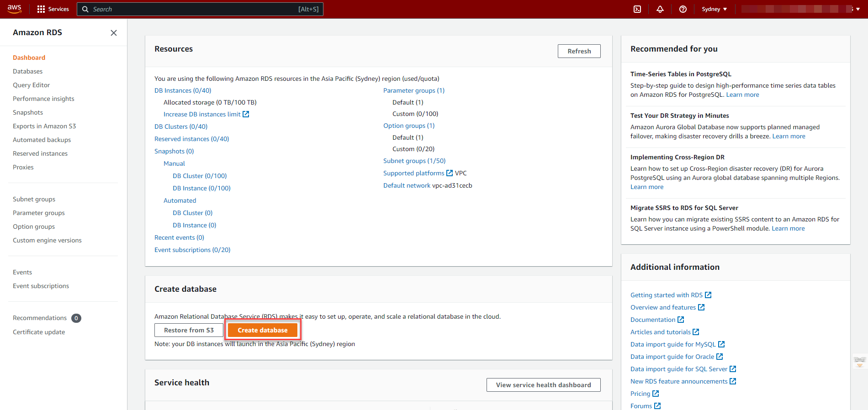Click the external link icon beside Supported platforms

(450, 173)
